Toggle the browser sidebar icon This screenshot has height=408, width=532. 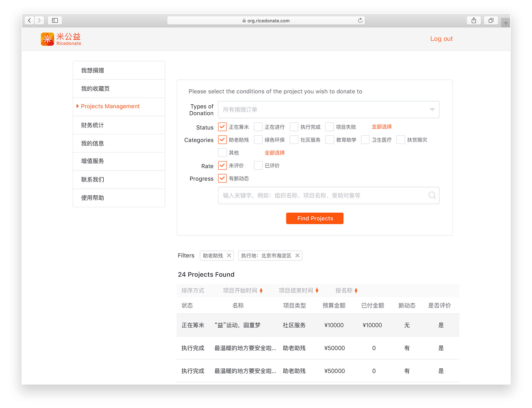pos(55,20)
